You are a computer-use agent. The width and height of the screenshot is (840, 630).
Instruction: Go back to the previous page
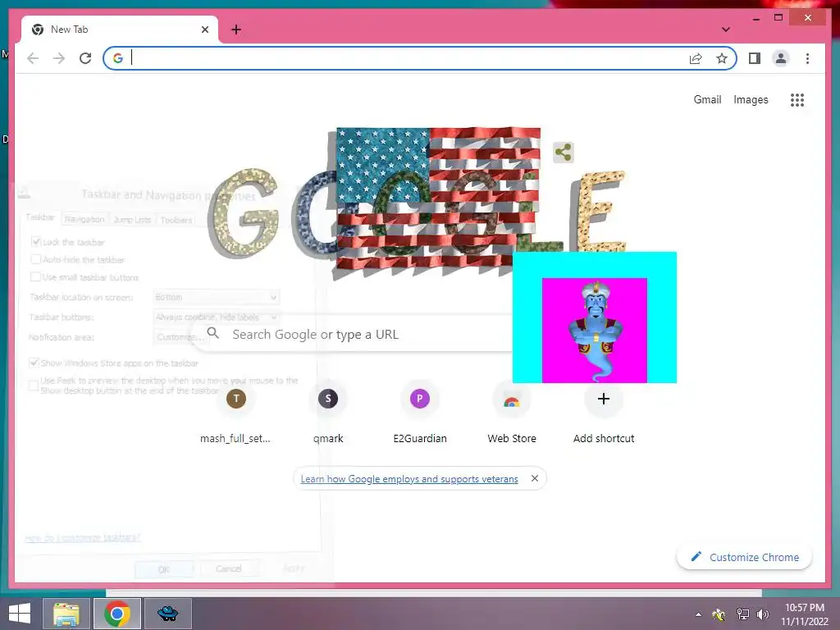click(33, 58)
